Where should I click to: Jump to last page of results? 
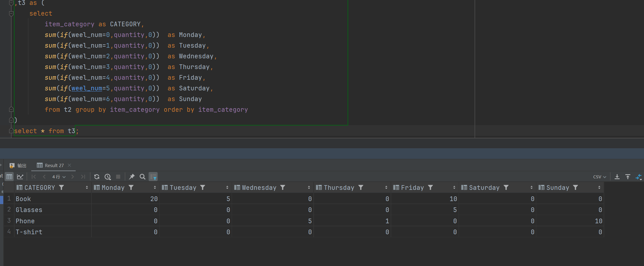click(83, 177)
